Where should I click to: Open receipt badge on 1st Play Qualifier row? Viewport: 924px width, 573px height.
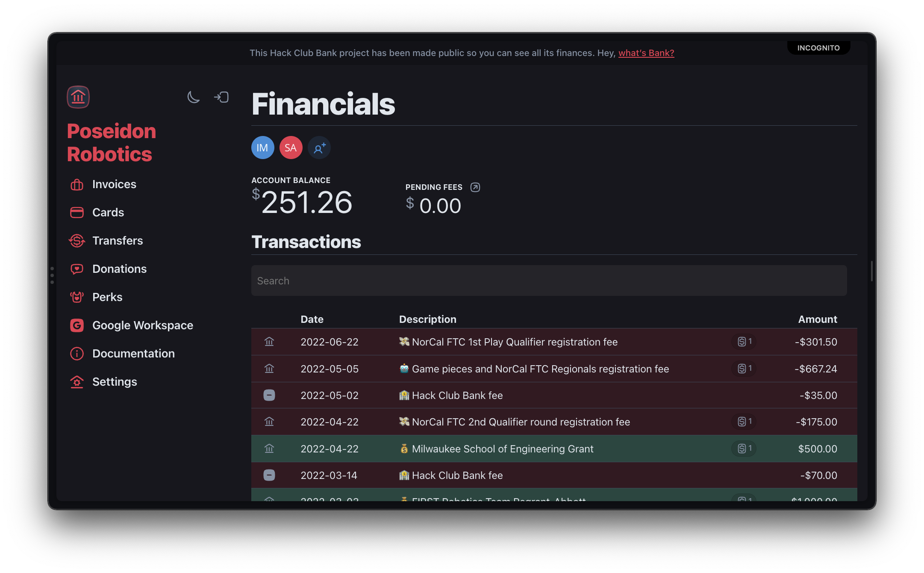744,342
